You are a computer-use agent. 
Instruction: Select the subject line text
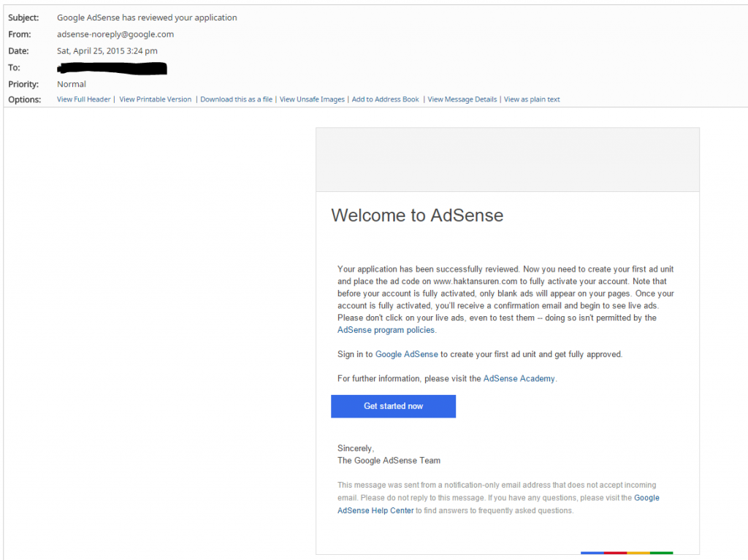click(x=147, y=18)
